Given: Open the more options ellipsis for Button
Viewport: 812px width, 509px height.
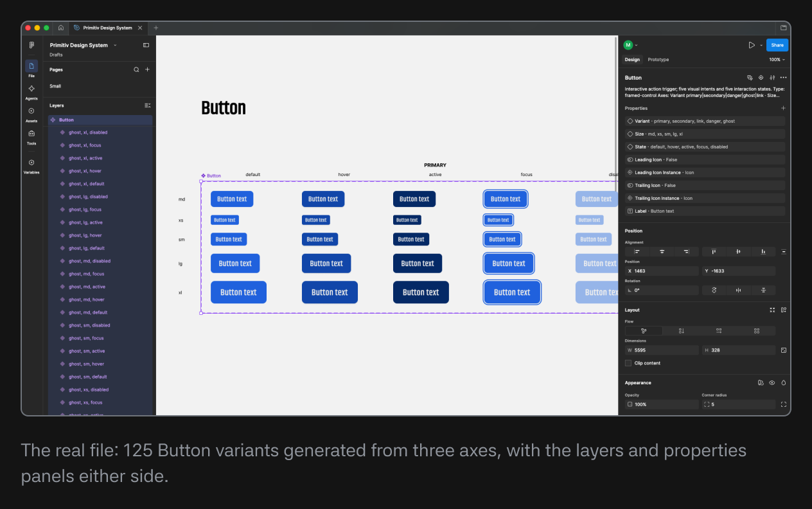Looking at the screenshot, I should [x=783, y=78].
